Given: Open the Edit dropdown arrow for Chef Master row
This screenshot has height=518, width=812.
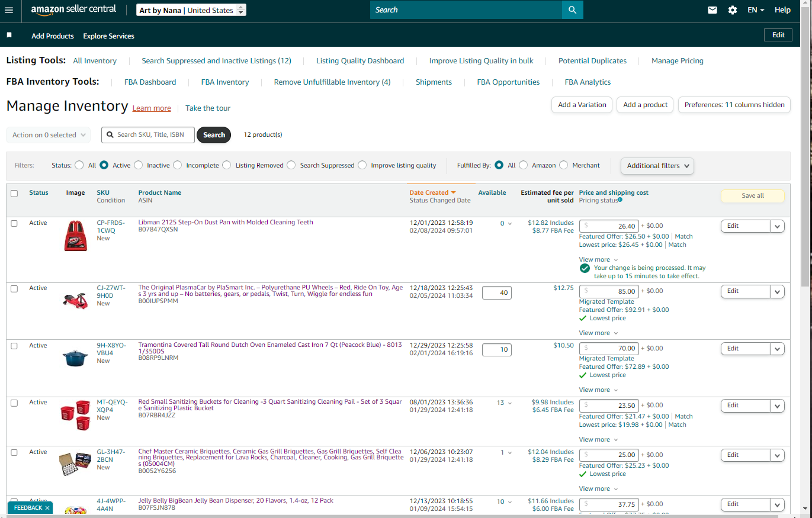Looking at the screenshot, I should click(777, 455).
